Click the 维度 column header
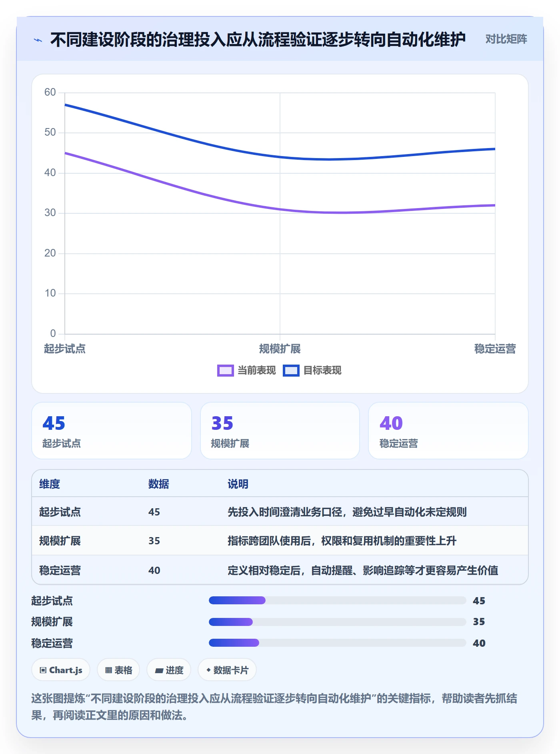Viewport: 560px width, 754px height. click(50, 484)
